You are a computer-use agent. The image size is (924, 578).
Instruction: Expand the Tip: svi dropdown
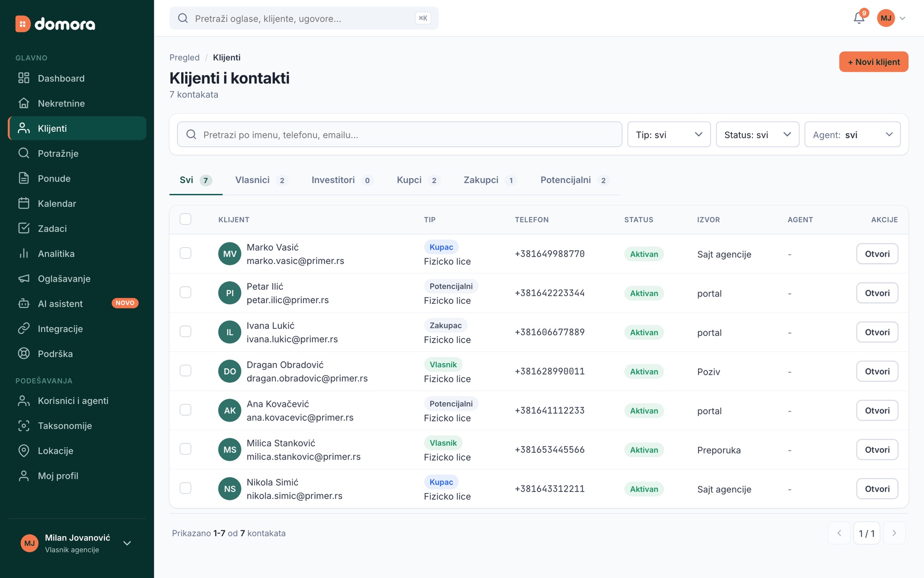(669, 135)
